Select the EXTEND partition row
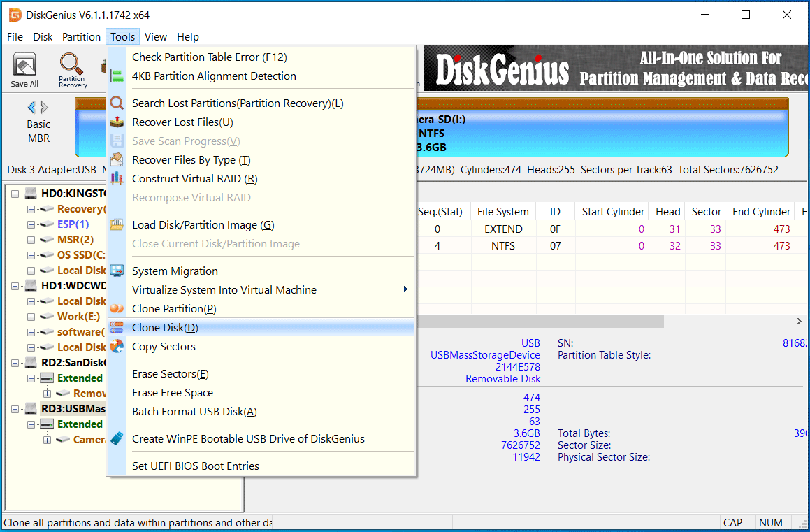Image resolution: width=810 pixels, height=532 pixels. [x=613, y=229]
